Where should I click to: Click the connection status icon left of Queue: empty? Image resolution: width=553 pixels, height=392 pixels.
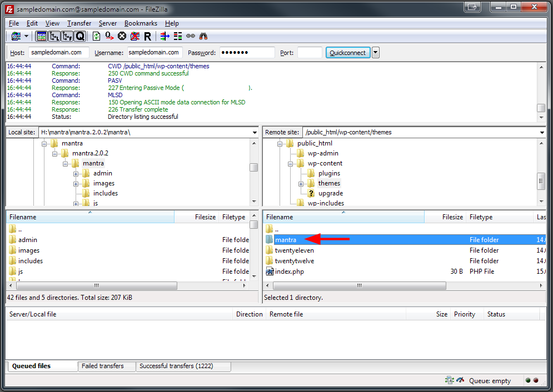point(449,380)
